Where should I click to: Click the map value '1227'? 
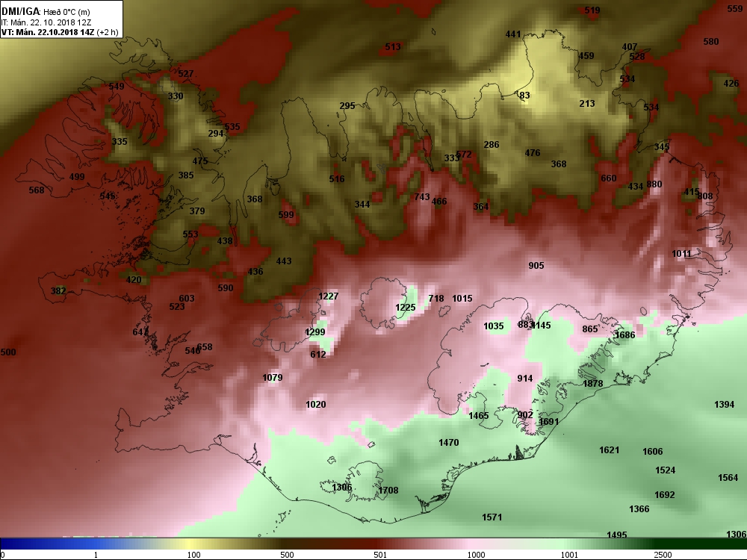click(328, 296)
